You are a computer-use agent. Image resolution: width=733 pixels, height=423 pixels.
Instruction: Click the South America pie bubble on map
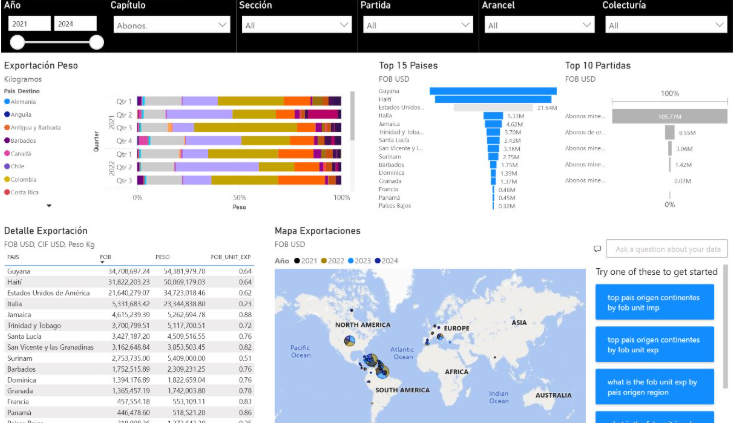pyautogui.click(x=382, y=372)
